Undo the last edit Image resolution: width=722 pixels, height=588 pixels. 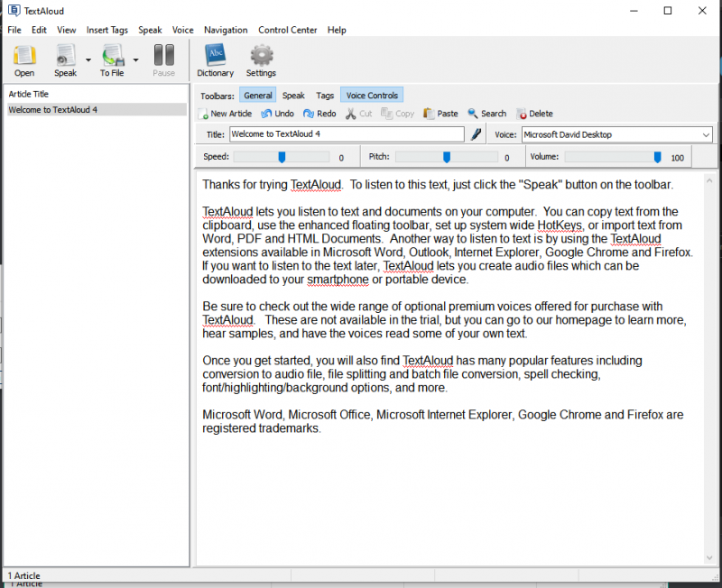point(277,114)
